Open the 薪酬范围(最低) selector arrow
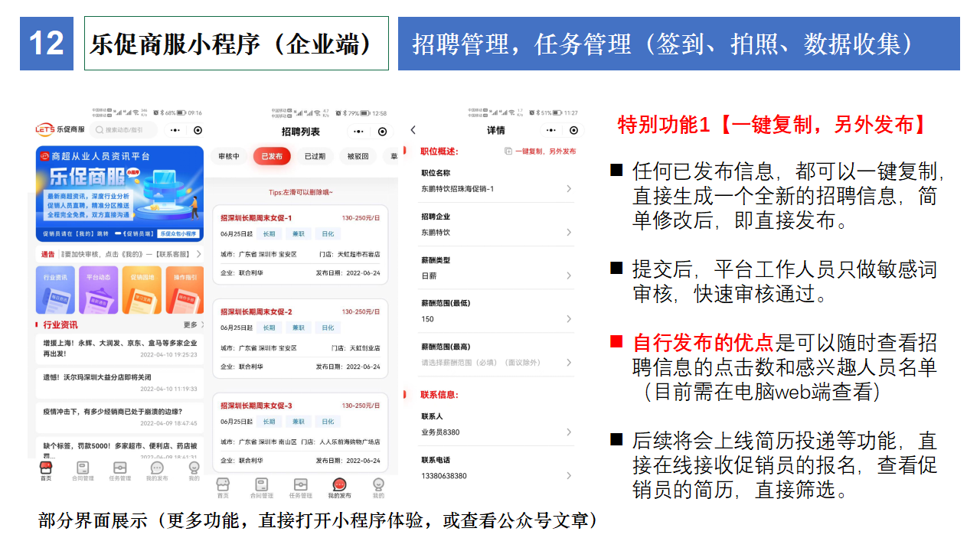The height and width of the screenshot is (551, 980). click(x=569, y=319)
